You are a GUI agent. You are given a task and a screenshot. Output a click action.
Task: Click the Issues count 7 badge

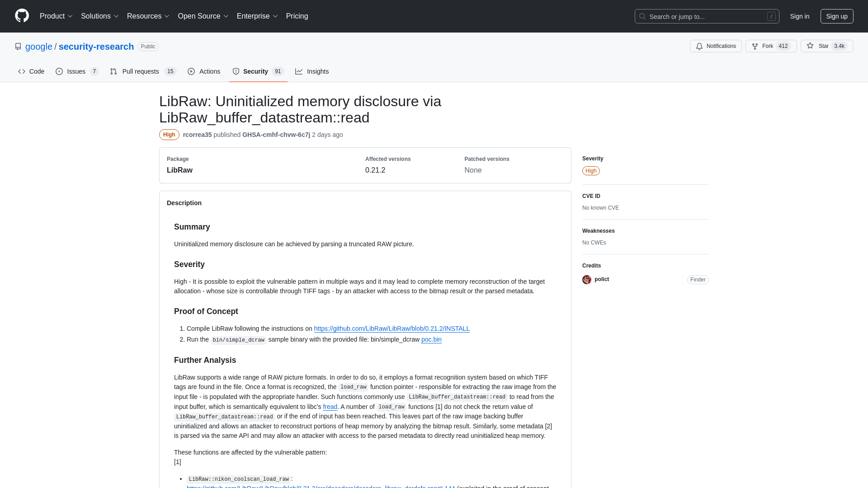[x=94, y=71]
